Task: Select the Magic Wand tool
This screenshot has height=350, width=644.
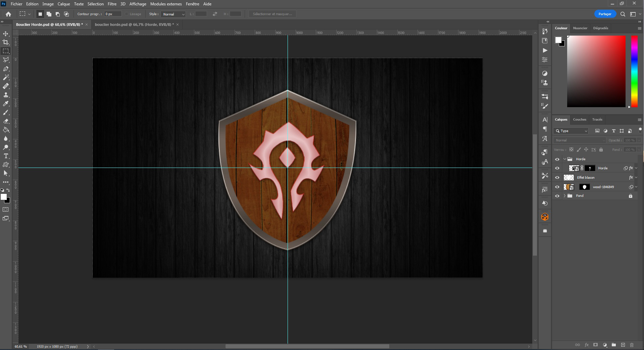Action: [6, 78]
